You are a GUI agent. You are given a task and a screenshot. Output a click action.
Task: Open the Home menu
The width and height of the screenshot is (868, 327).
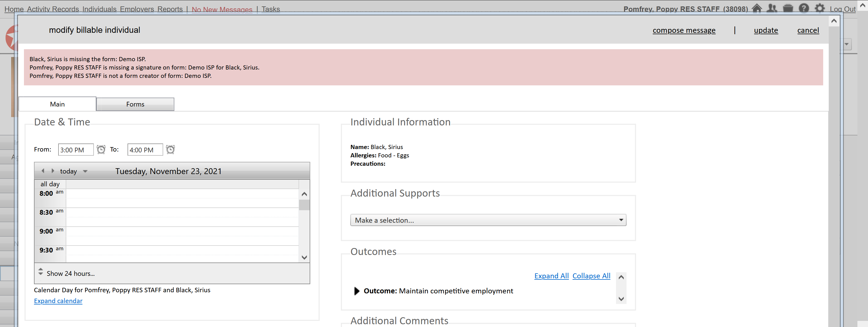tap(14, 9)
